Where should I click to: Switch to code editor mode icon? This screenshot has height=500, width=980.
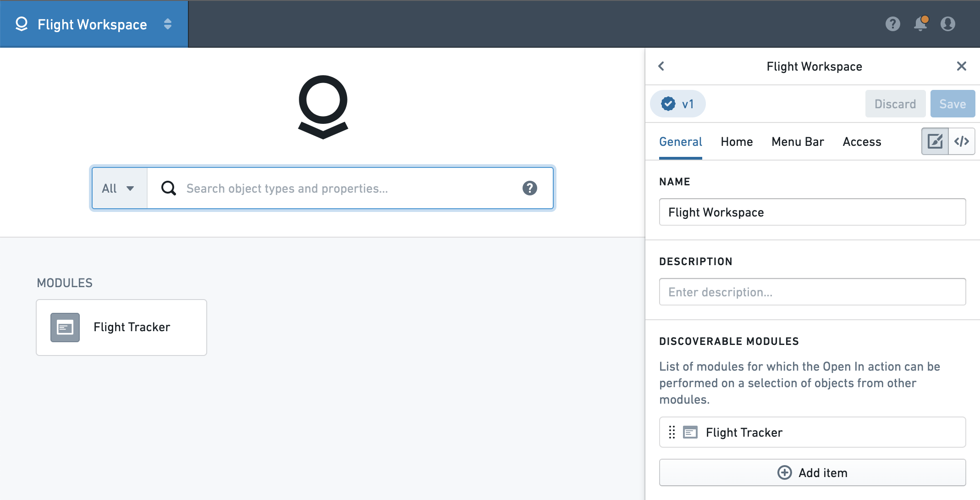[961, 141]
